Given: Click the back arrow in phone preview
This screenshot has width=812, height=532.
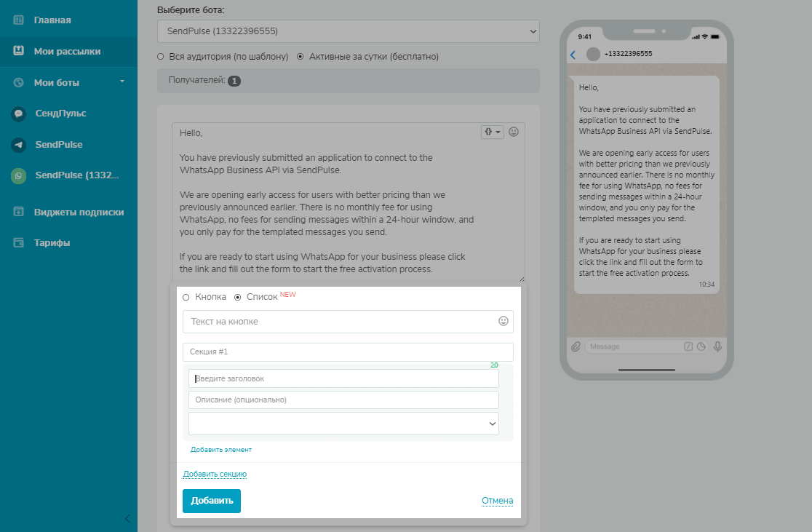Looking at the screenshot, I should coord(573,55).
